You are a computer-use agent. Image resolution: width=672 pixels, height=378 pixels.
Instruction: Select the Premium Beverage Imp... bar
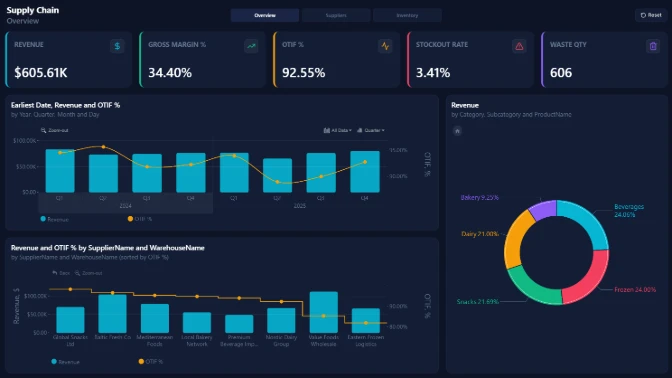(239, 324)
